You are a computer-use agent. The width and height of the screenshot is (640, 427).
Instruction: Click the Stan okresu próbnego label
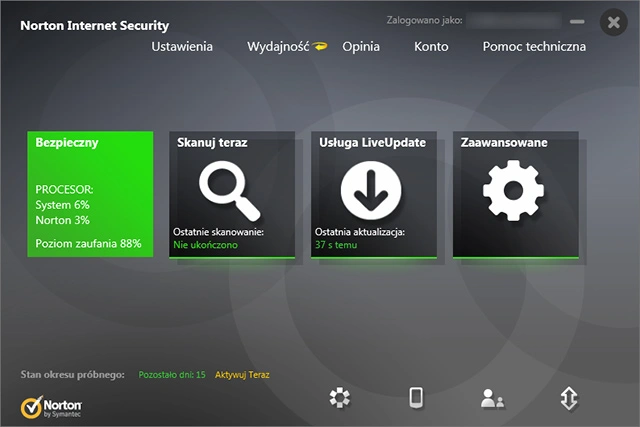pos(73,375)
